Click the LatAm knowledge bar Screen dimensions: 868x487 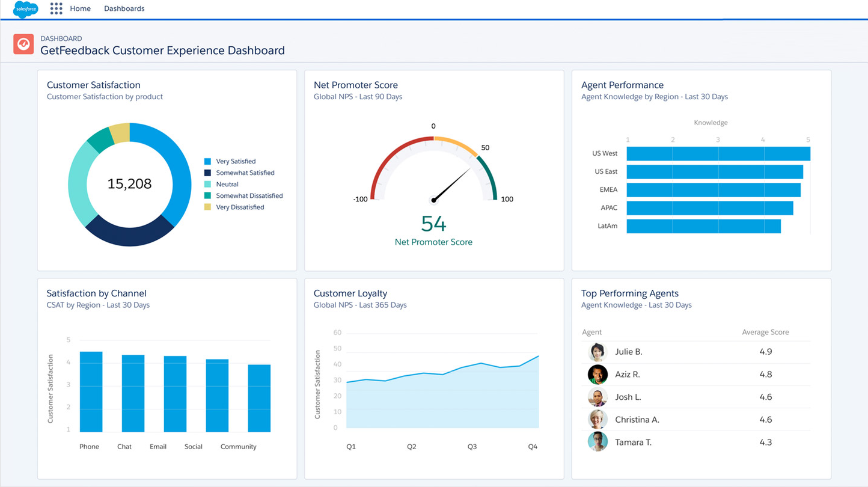[704, 226]
